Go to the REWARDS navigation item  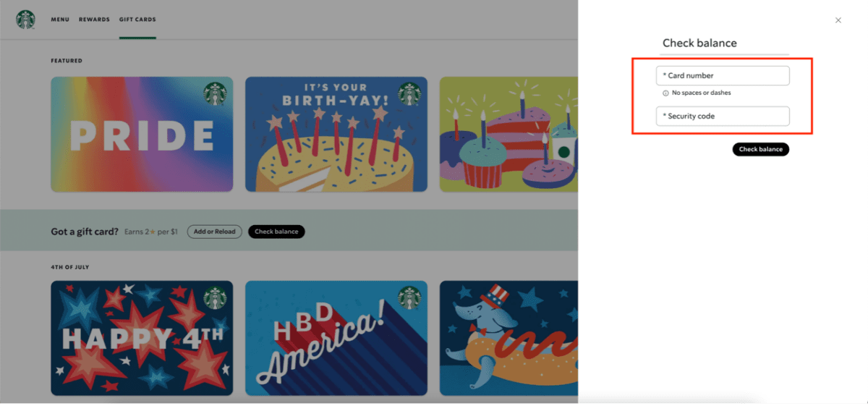(x=94, y=20)
